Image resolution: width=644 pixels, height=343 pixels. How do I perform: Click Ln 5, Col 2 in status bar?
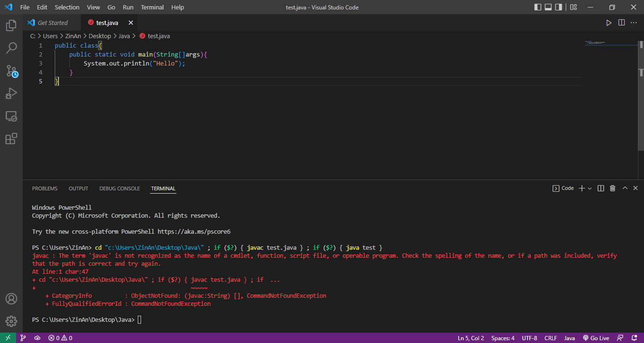pyautogui.click(x=471, y=338)
